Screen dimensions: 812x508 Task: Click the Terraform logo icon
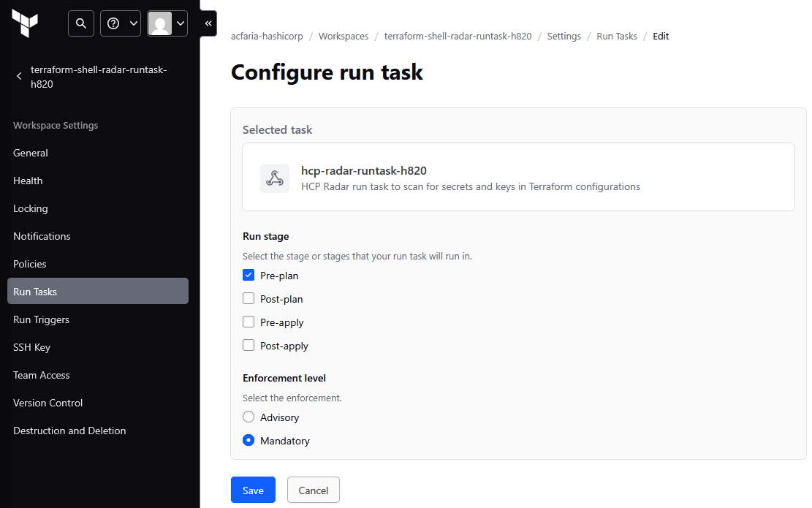(x=25, y=23)
